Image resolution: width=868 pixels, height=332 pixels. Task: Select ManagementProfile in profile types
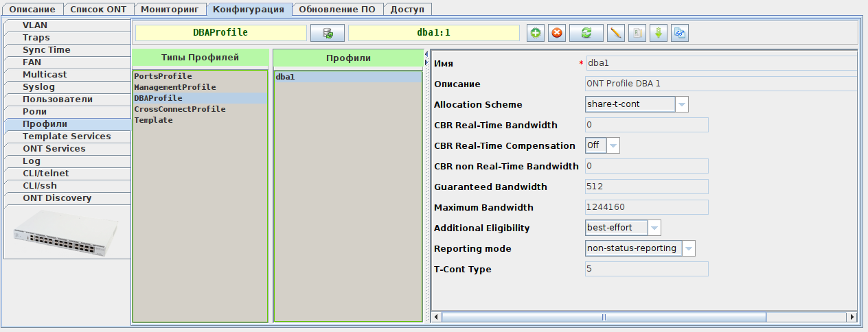[x=200, y=87]
